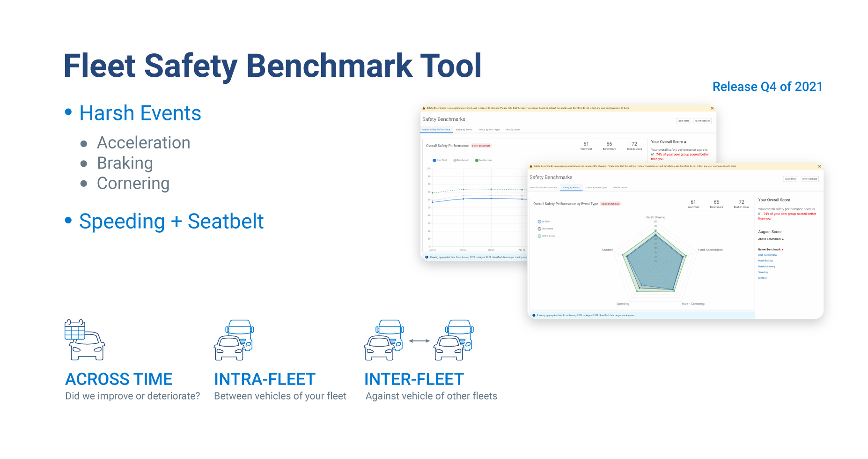This screenshot has width=868, height=459.
Task: Click the warning icon on the Safety By Events banner
Action: click(530, 166)
